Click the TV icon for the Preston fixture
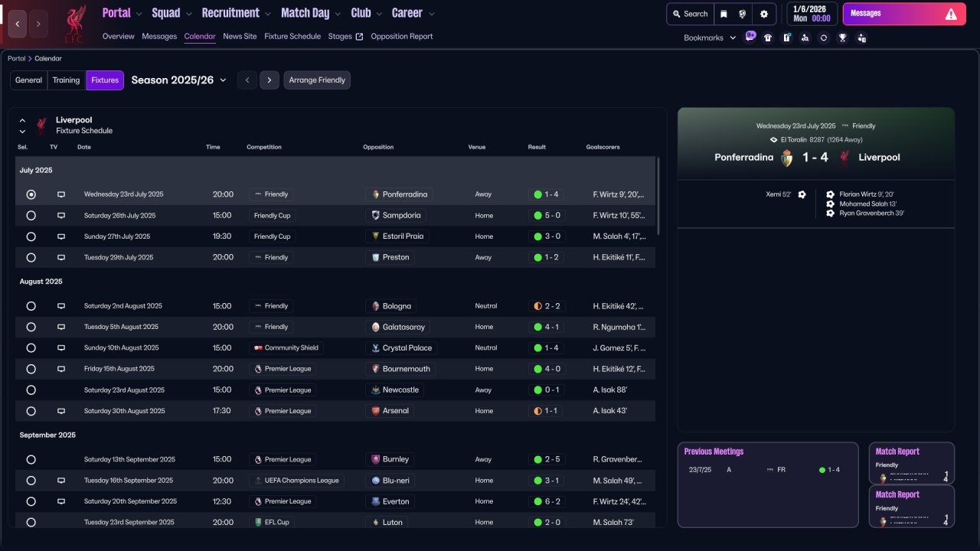 pos(61,258)
